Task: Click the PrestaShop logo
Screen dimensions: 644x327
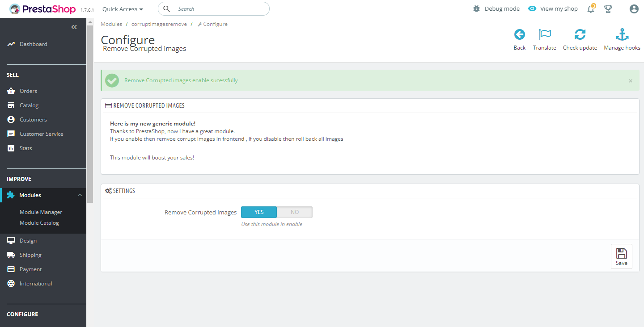Action: click(43, 9)
